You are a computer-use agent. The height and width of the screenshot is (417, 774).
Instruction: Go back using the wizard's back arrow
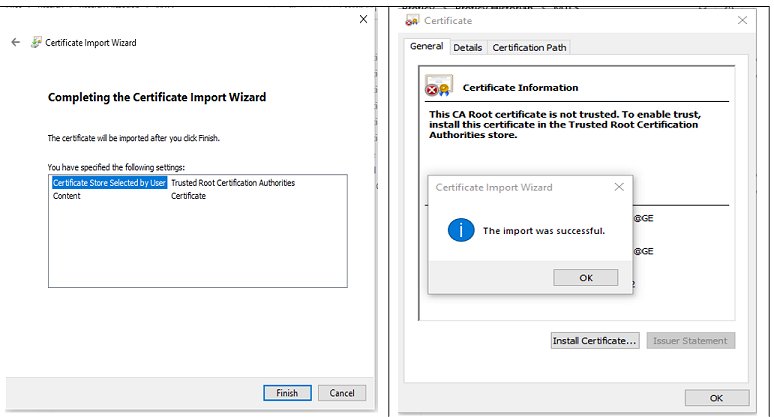point(16,42)
